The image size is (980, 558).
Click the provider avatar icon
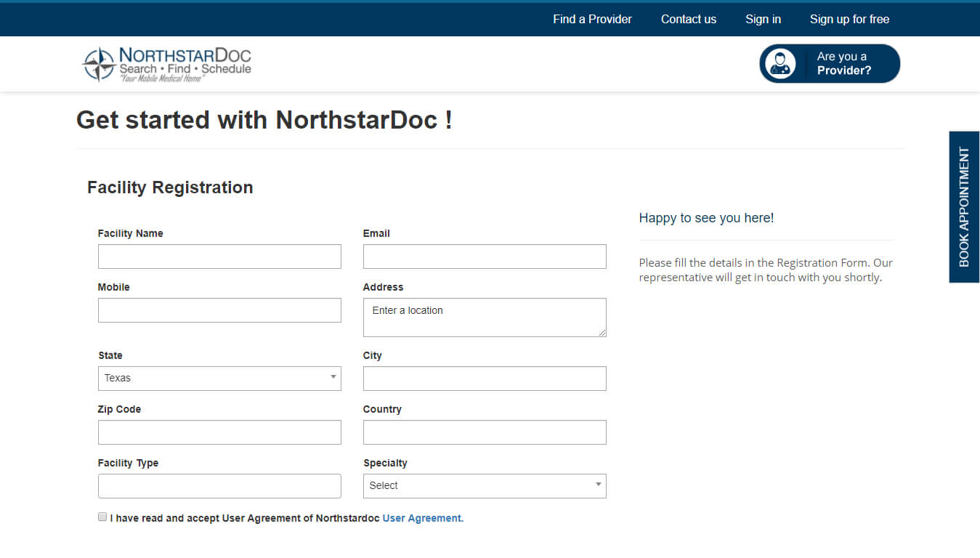(x=781, y=64)
